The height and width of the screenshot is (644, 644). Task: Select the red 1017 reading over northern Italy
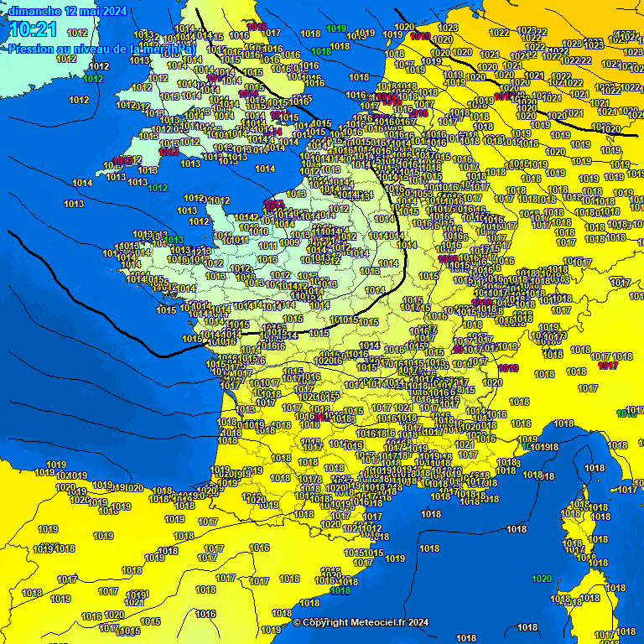coord(608,366)
